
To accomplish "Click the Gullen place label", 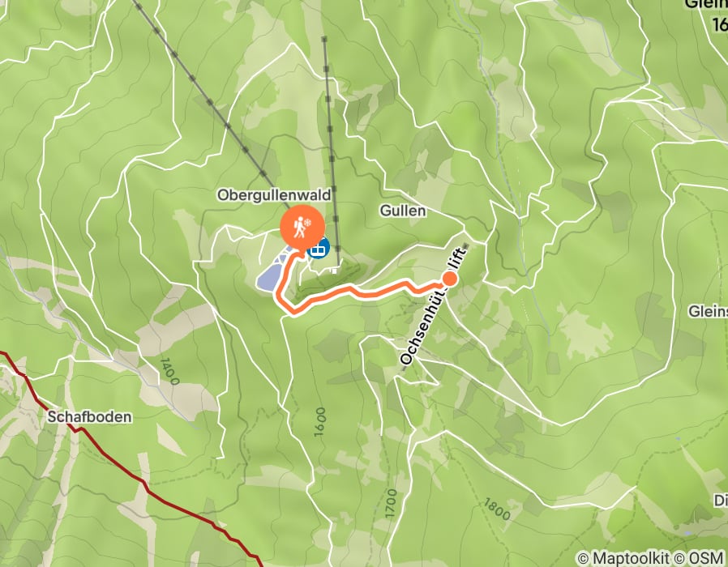I will pos(403,211).
